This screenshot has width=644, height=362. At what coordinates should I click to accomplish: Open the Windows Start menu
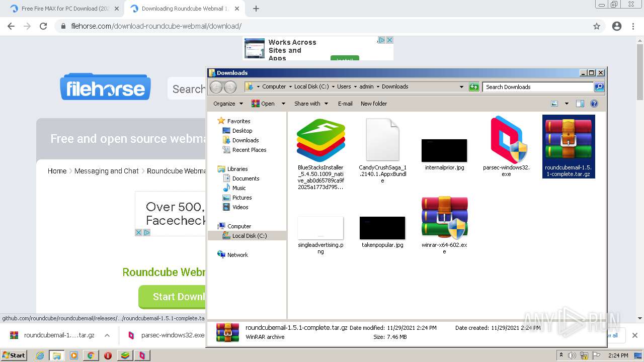pos(14,355)
